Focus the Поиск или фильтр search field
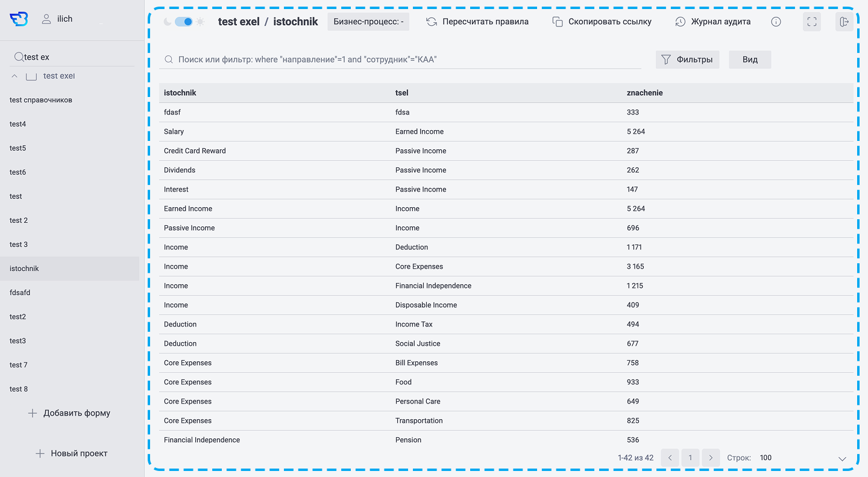Screen dimensions: 868x477 tap(400, 60)
